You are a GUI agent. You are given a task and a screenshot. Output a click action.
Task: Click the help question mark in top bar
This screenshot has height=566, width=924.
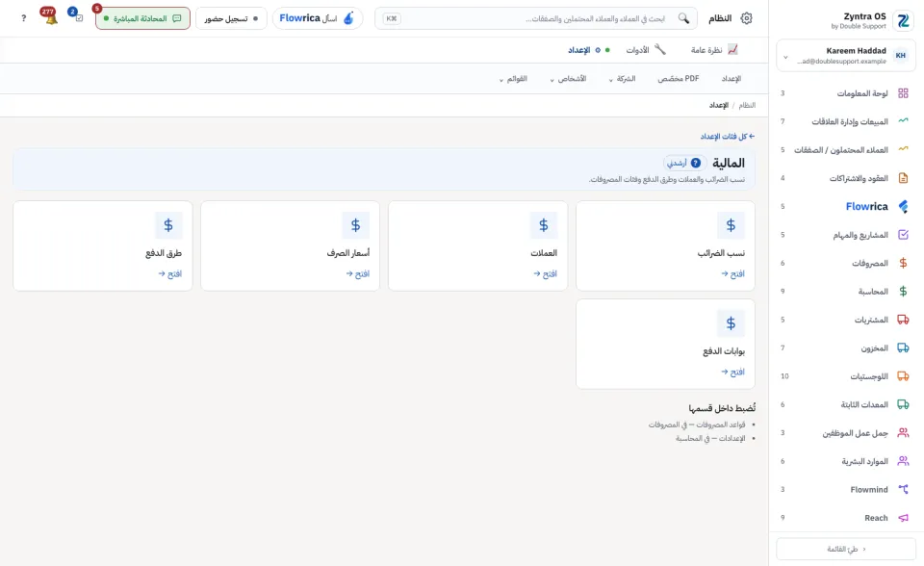23,18
